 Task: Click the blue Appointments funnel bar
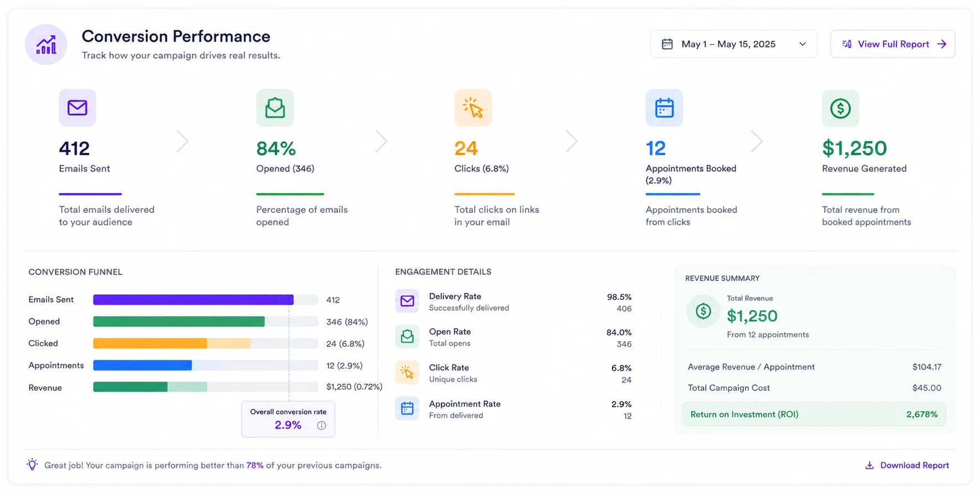pyautogui.click(x=142, y=366)
